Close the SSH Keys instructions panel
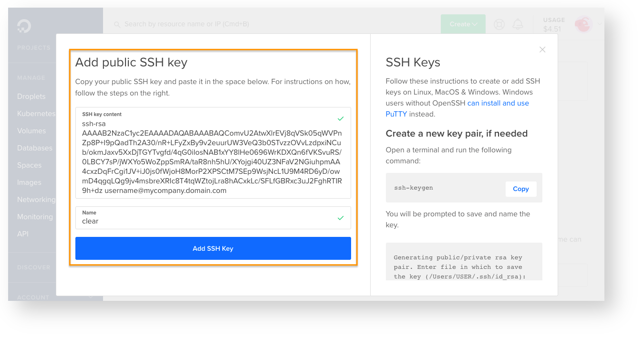 (x=542, y=49)
